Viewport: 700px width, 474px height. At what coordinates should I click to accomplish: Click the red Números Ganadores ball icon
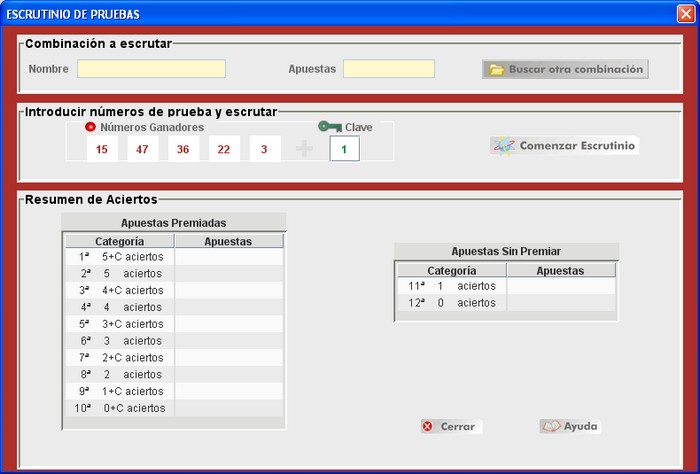click(90, 127)
